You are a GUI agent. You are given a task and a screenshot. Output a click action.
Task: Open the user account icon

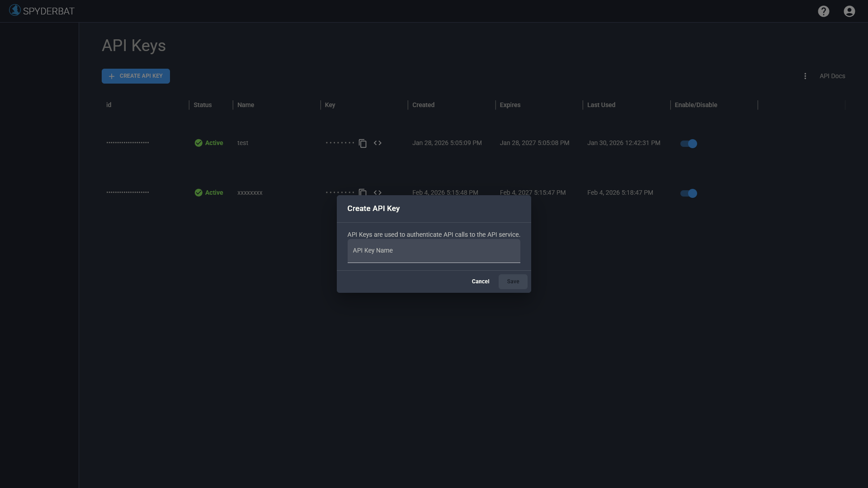click(849, 11)
